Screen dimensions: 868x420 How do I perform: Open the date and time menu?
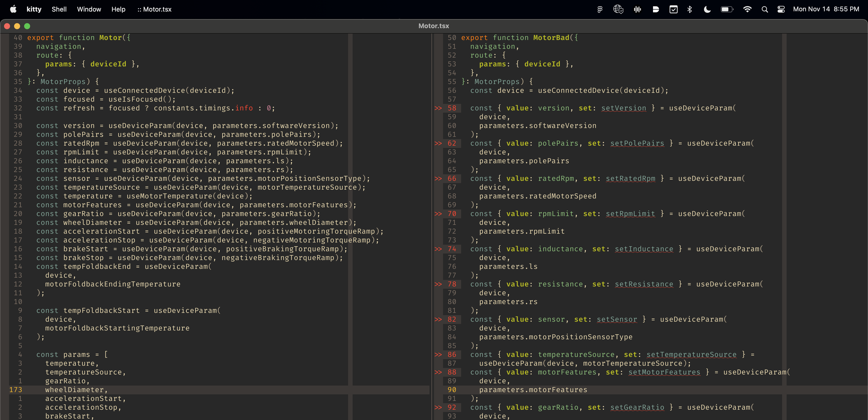click(x=826, y=9)
